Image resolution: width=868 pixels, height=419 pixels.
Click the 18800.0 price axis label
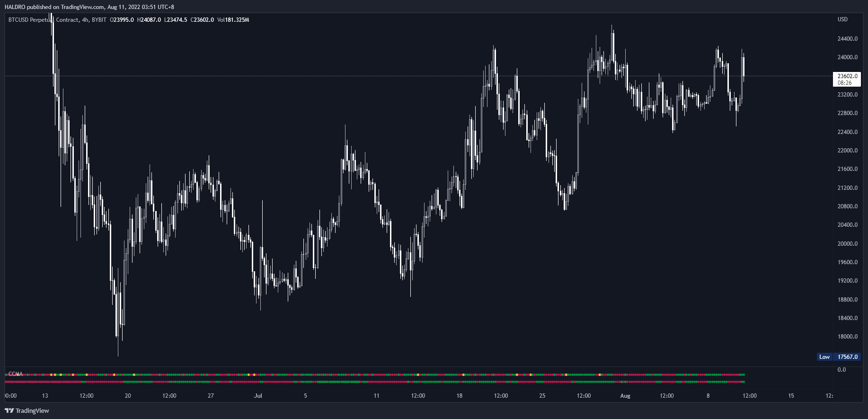pyautogui.click(x=847, y=300)
